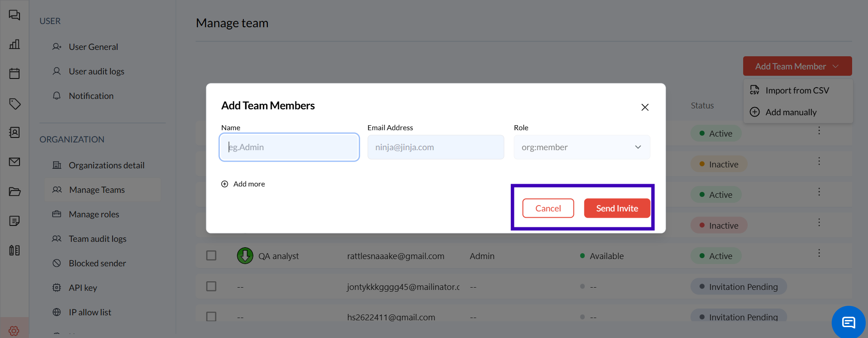Focus the Email Address input field

(435, 147)
